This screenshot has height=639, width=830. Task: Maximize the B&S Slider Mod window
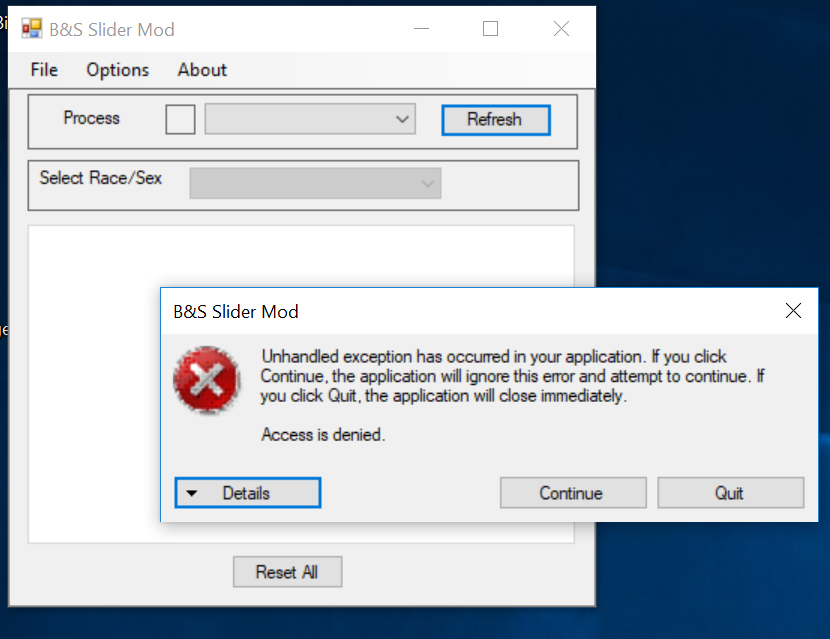coord(490,29)
